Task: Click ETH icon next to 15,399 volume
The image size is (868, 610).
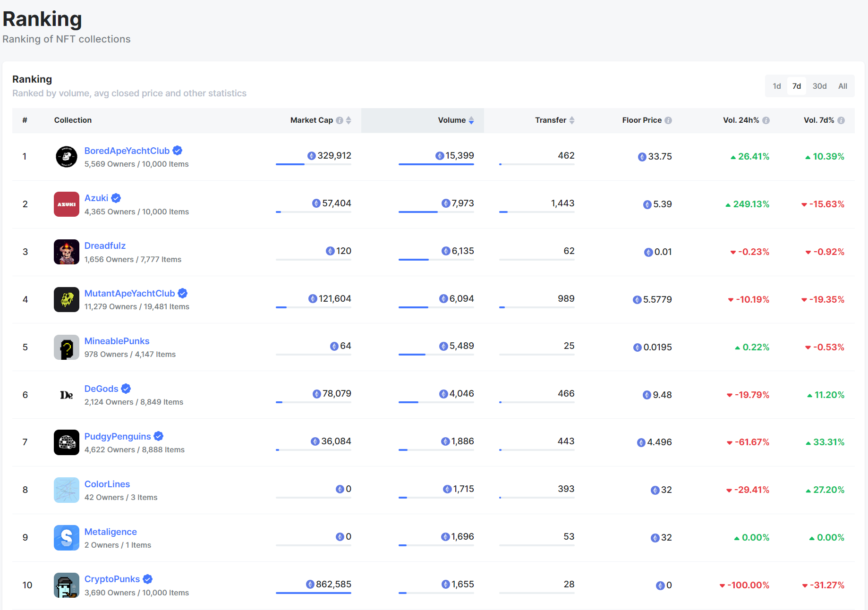Action: tap(440, 156)
